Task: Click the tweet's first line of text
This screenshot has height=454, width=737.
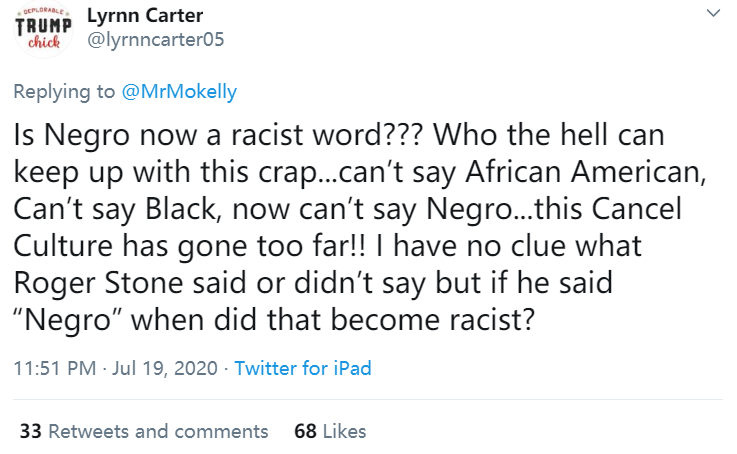Action: 339,135
